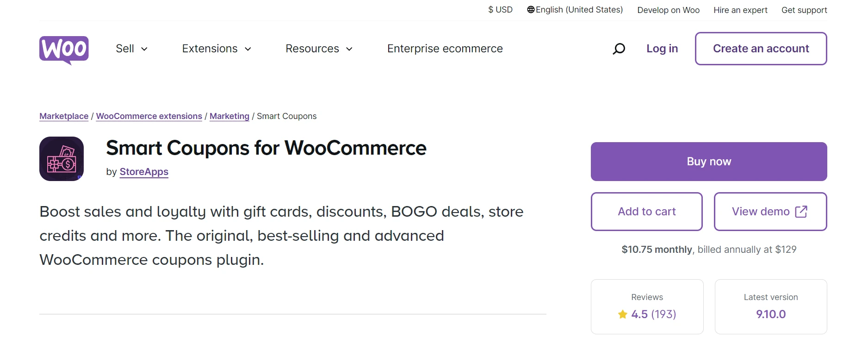Open the Develop on Woo link
Image resolution: width=868 pixels, height=338 pixels.
click(668, 10)
